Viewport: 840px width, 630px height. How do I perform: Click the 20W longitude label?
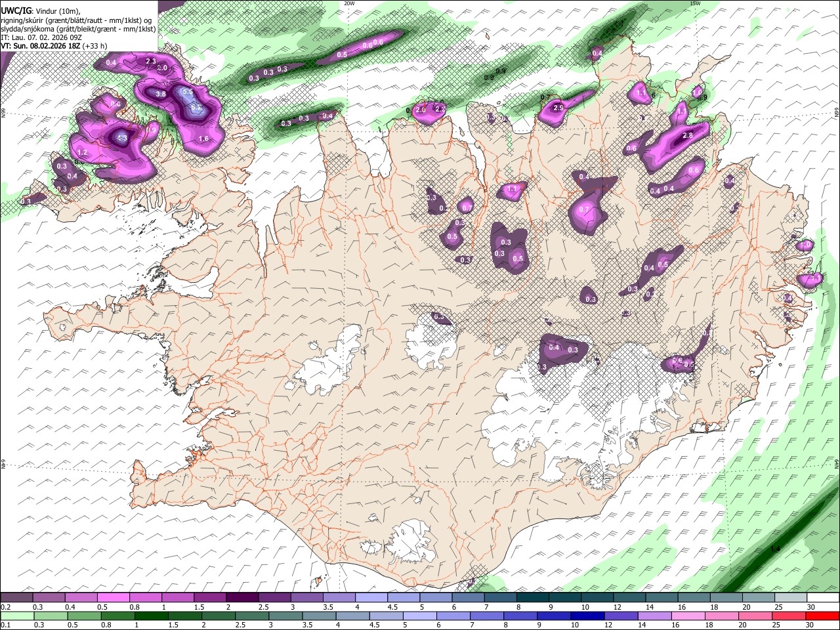click(x=349, y=3)
